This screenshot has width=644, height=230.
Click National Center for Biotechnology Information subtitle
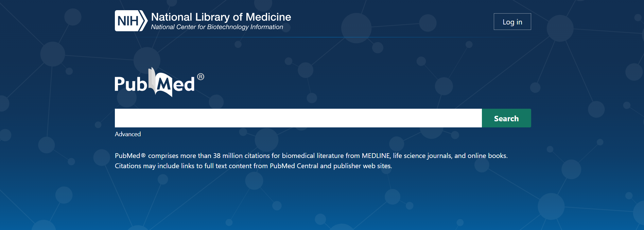click(217, 27)
